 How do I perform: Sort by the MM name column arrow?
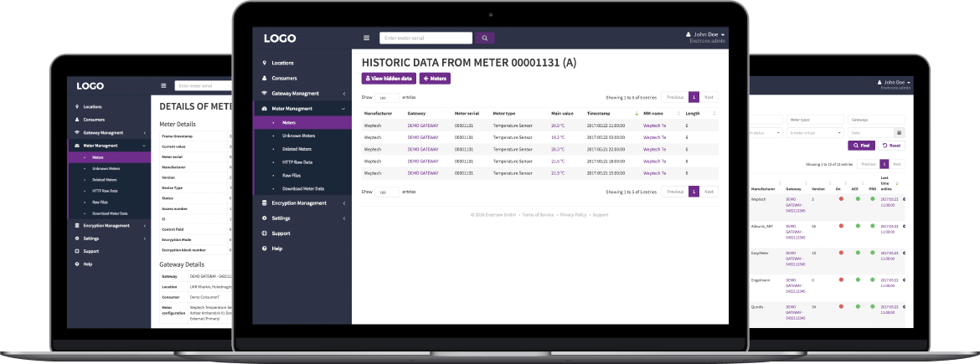[678, 114]
